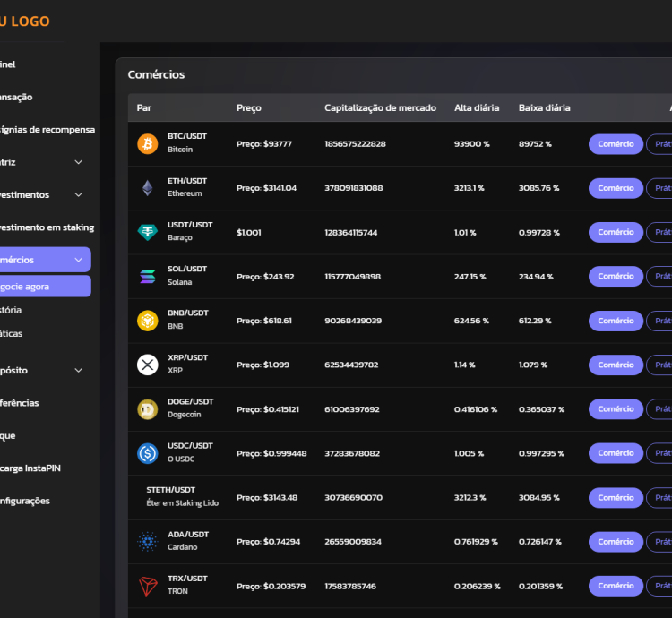Open História submenu item
Viewport: 672px width, 618px height.
click(11, 310)
